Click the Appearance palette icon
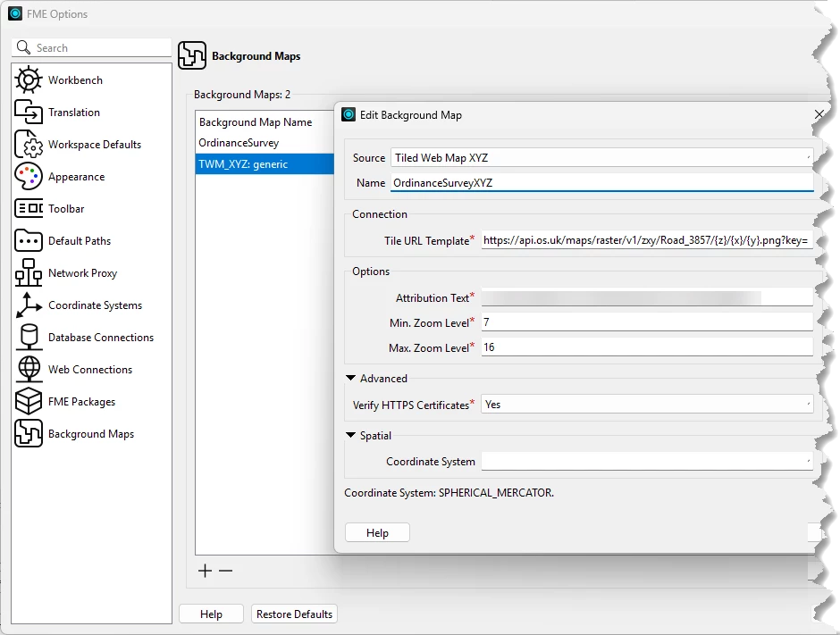The width and height of the screenshot is (840, 635). click(29, 177)
